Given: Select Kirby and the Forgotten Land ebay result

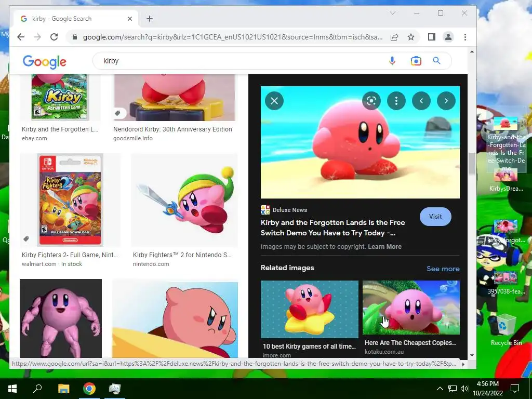Looking at the screenshot, I should click(x=60, y=97).
